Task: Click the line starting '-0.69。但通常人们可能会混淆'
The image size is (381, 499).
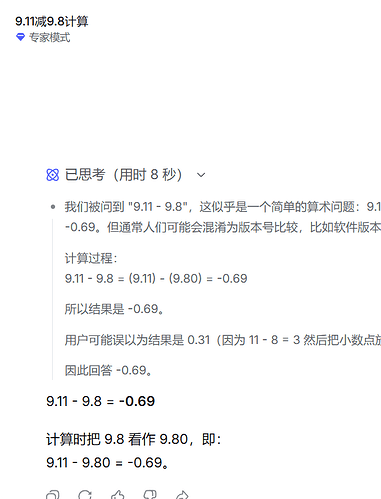Action: (223, 227)
